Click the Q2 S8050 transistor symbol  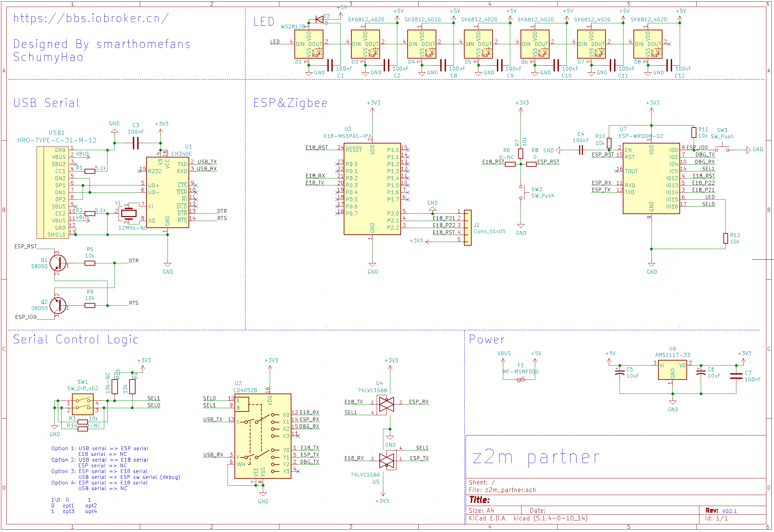click(58, 305)
